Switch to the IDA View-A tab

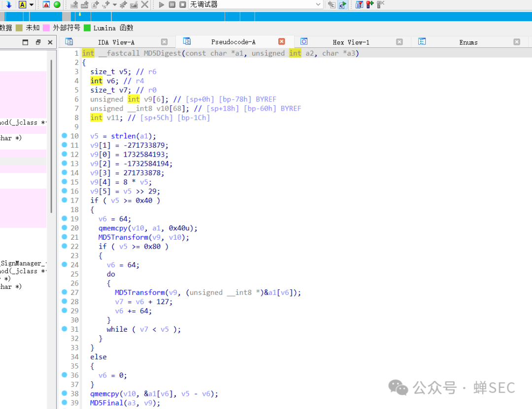point(116,42)
